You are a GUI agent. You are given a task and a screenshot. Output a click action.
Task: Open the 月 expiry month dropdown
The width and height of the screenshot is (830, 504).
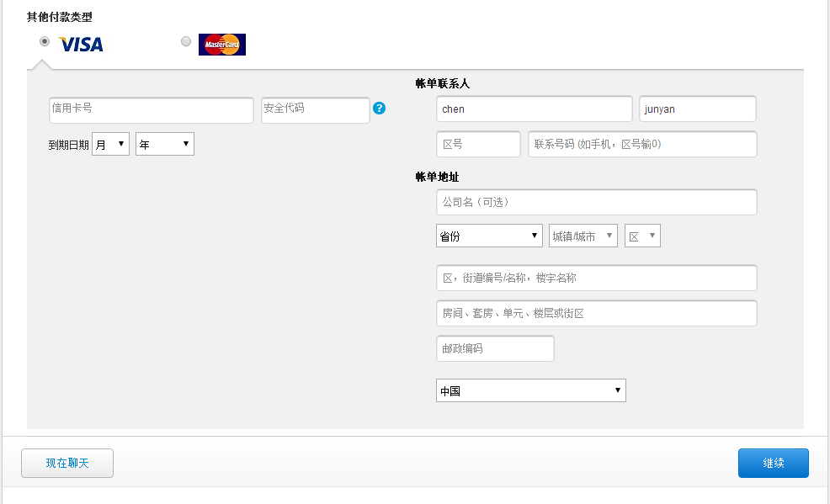(x=110, y=144)
